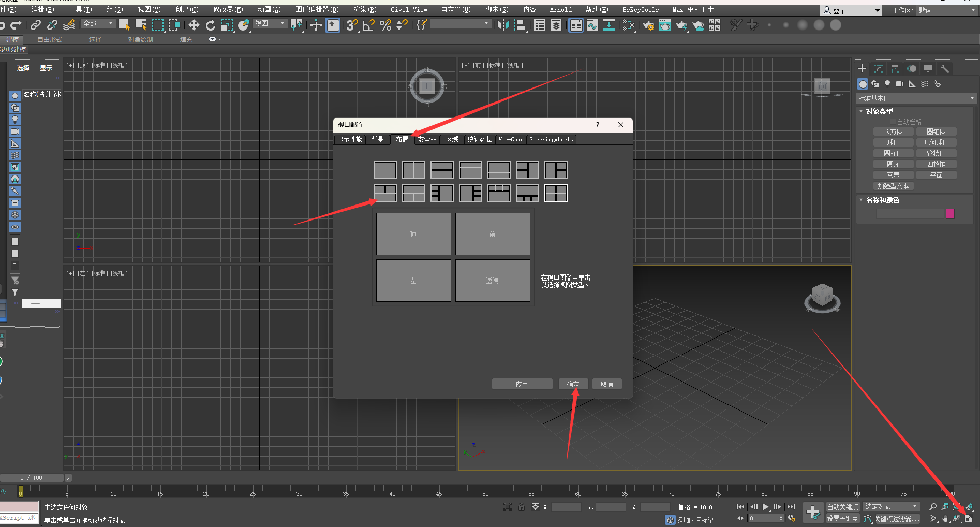The image size is (980, 527).
Task: Open the named selection sets dropdown
Action: click(x=461, y=24)
